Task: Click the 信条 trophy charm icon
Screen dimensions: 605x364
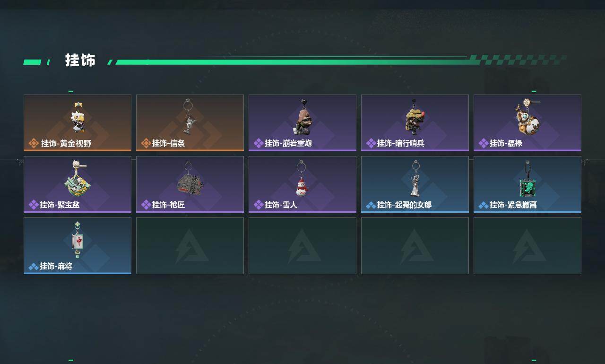Action: (189, 116)
